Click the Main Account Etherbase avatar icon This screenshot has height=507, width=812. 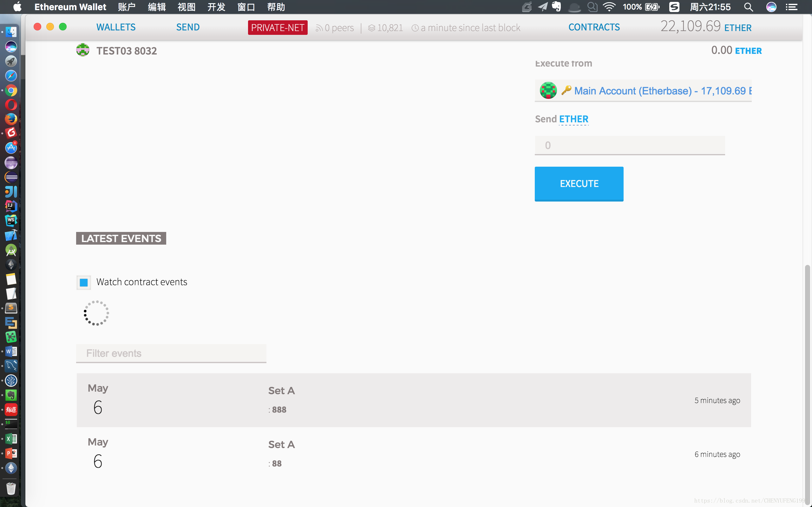(x=548, y=91)
